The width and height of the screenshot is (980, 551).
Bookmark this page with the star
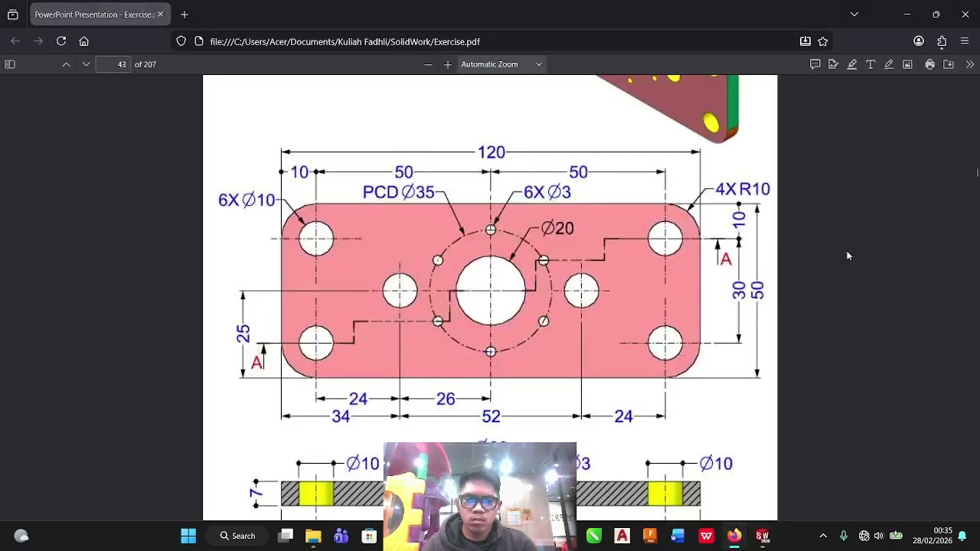click(823, 41)
